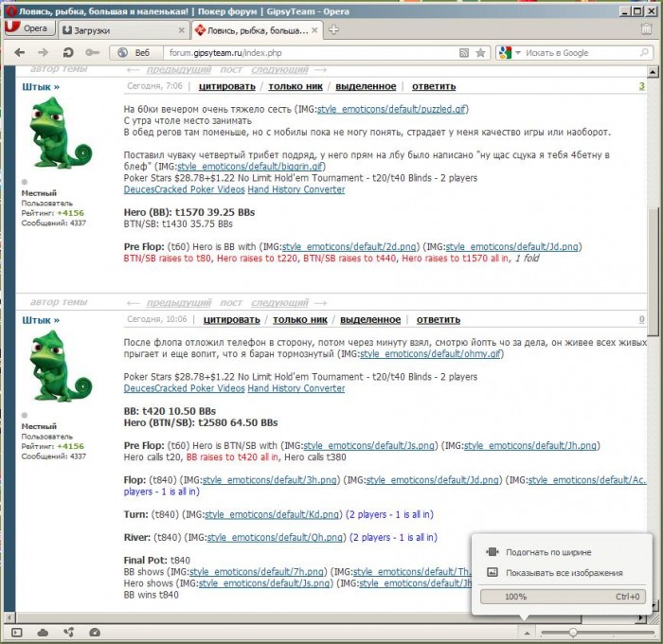Image resolution: width=663 pixels, height=644 pixels.
Task: Click выделенное in the 10:06 post
Action: tap(370, 320)
